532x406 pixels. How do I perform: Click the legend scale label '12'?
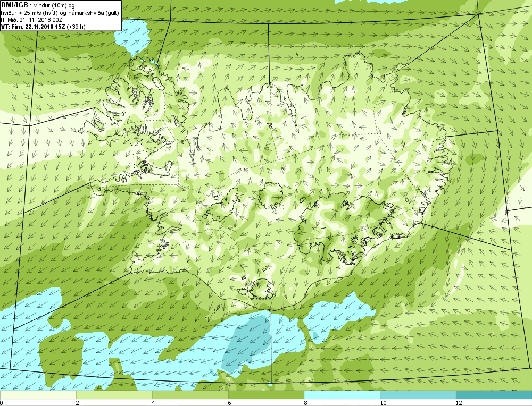pyautogui.click(x=459, y=403)
